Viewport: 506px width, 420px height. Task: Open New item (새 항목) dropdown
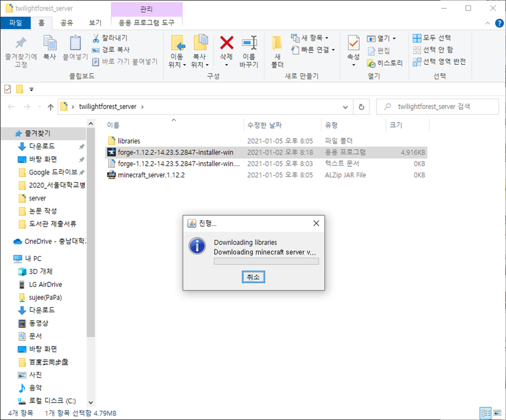pyautogui.click(x=310, y=38)
